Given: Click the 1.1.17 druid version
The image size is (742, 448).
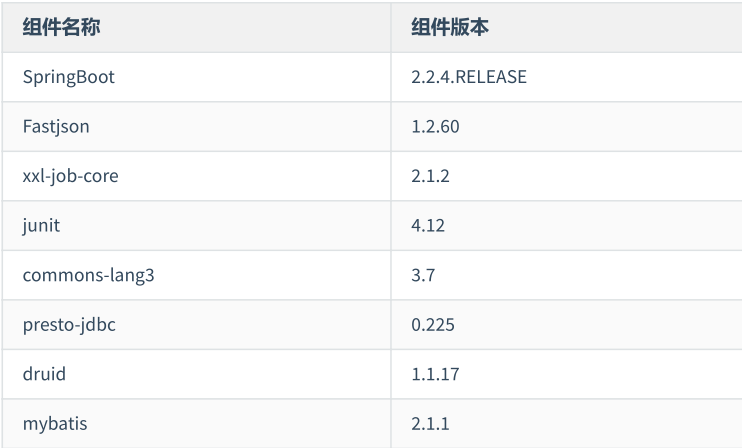Looking at the screenshot, I should (434, 374).
